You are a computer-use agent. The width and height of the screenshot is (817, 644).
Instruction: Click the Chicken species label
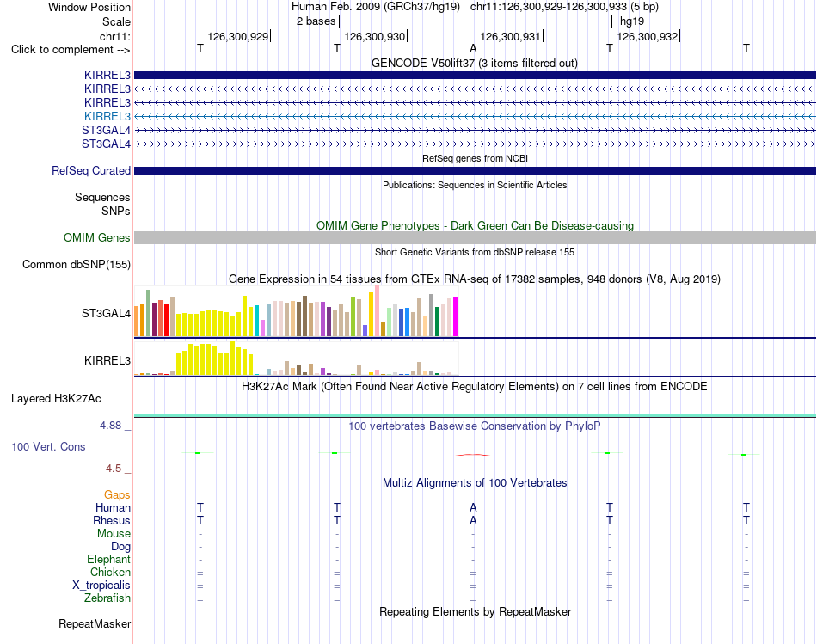tap(110, 572)
